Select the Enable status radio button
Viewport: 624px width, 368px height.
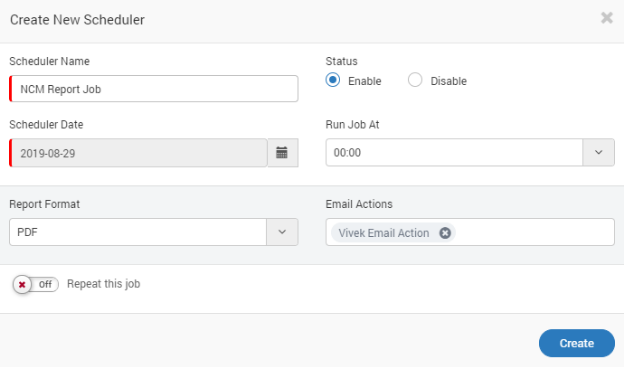333,80
